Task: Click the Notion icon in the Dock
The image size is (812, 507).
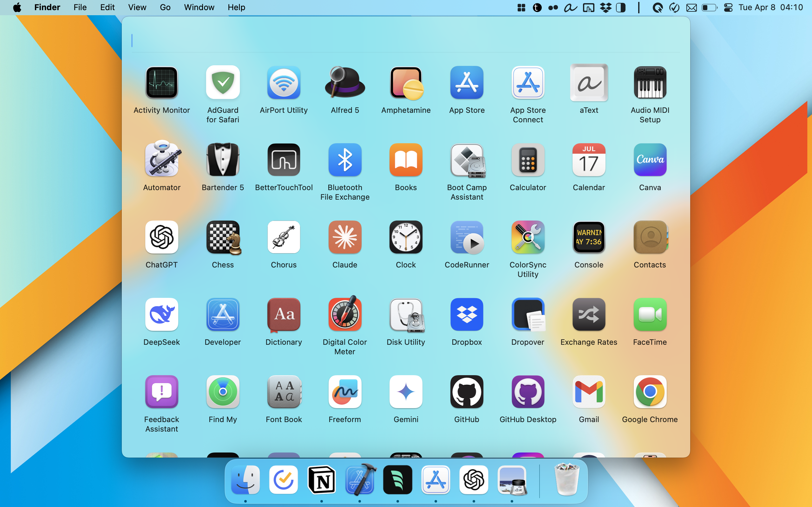Action: [321, 480]
